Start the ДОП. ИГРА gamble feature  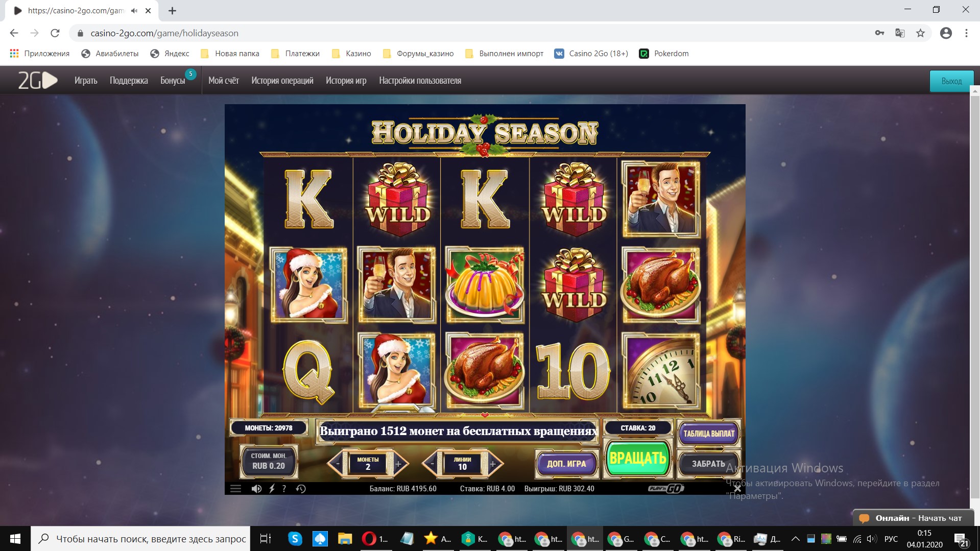coord(566,464)
